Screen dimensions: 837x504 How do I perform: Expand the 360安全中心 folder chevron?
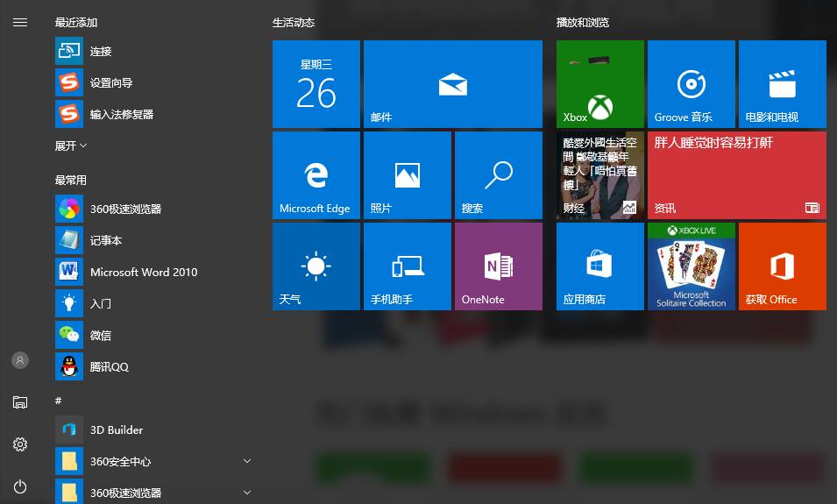[246, 461]
